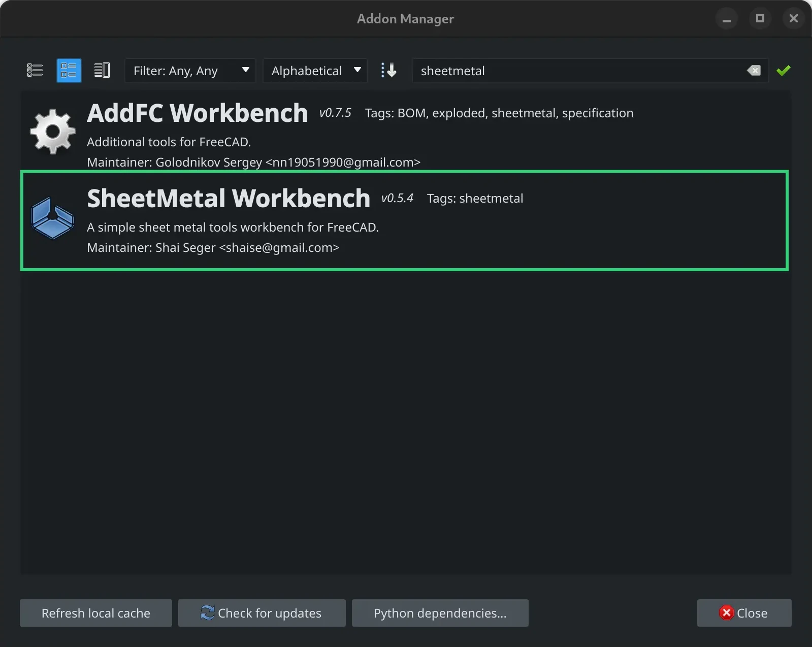Click the simple sheet metal tools description
The height and width of the screenshot is (647, 812).
pyautogui.click(x=233, y=227)
